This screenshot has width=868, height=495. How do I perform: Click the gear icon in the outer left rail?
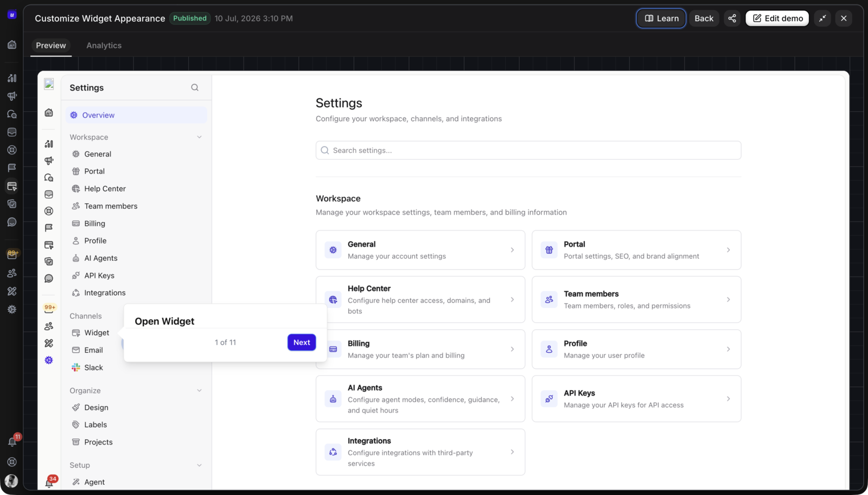(x=12, y=310)
